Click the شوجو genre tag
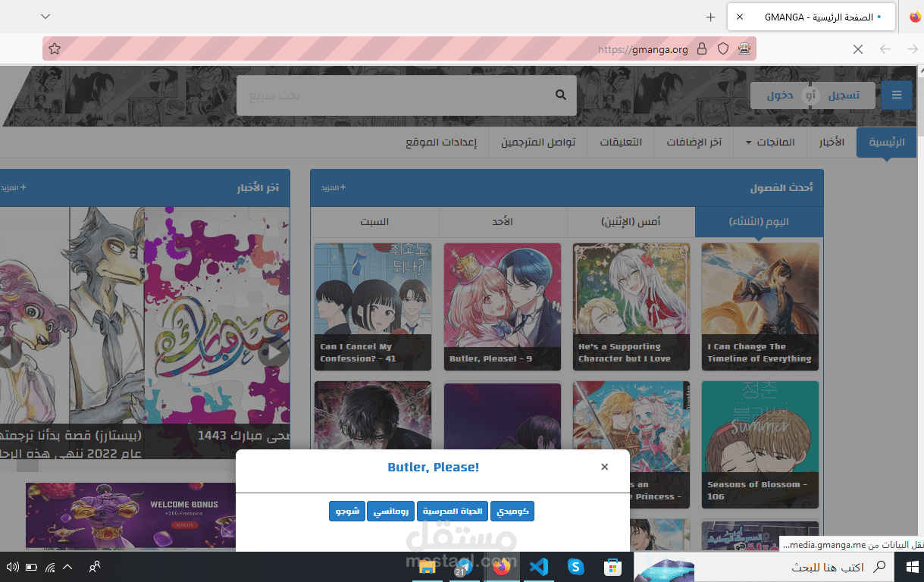Viewport: 924px width, 582px height. [x=347, y=512]
